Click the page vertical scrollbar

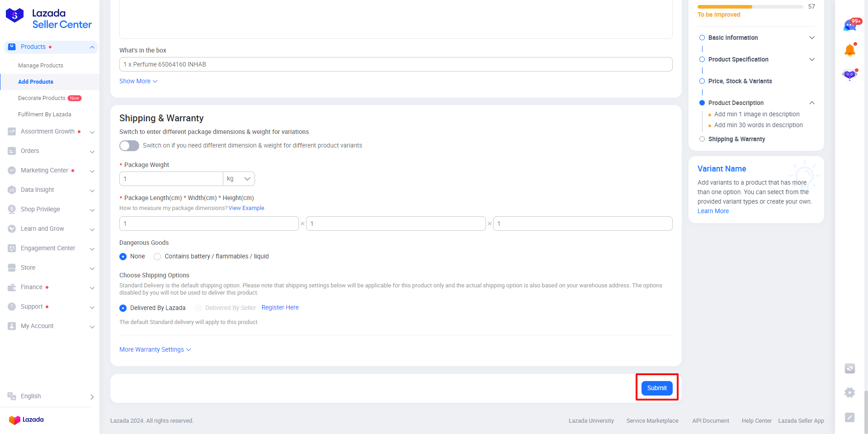[866, 412]
